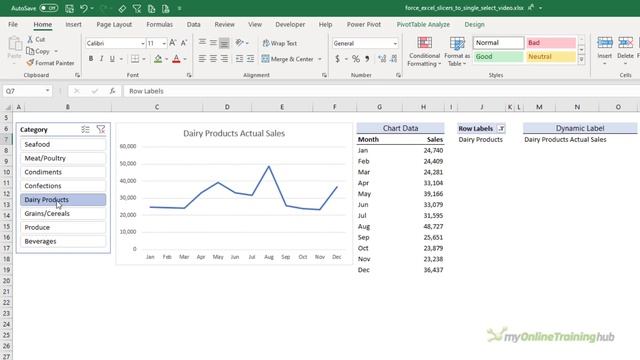Image resolution: width=640 pixels, height=360 pixels.
Task: Click the Increase Decimal icon
Action: coord(382,59)
